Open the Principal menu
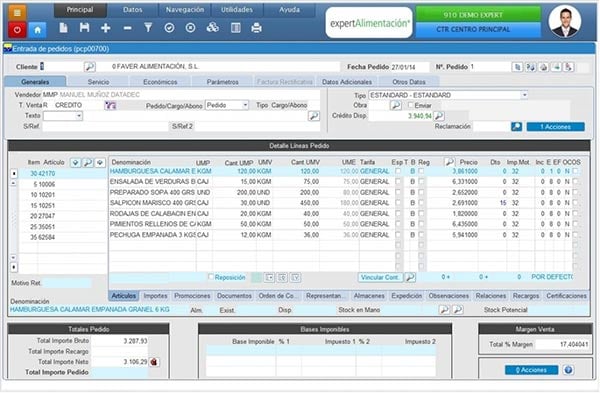Screen dimensions: 600x393 pos(80,10)
